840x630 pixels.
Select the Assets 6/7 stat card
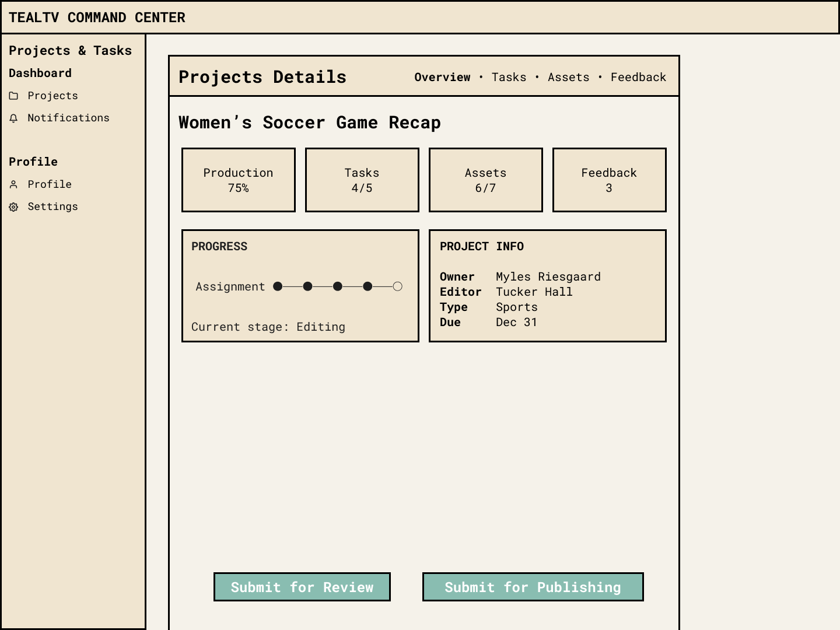click(x=486, y=180)
